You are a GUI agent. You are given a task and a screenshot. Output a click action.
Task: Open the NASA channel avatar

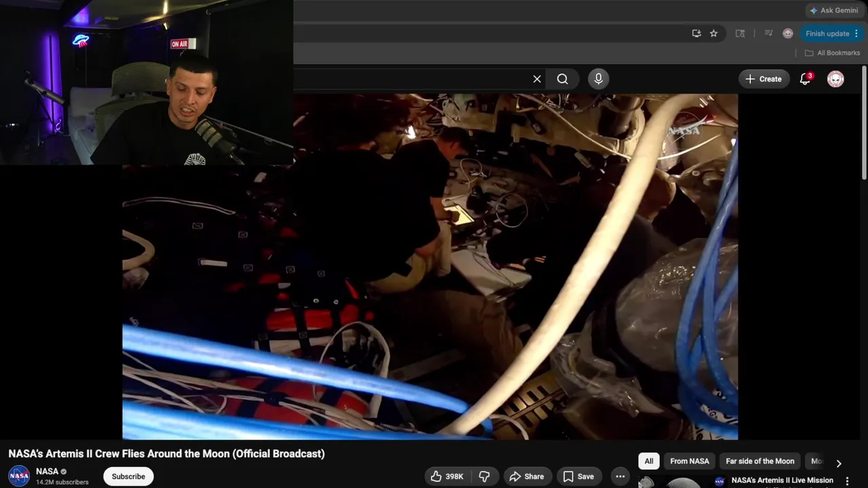click(19, 476)
